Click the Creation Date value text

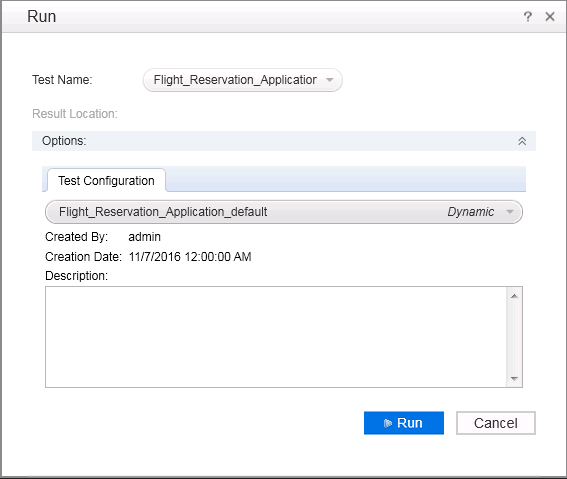pos(190,257)
